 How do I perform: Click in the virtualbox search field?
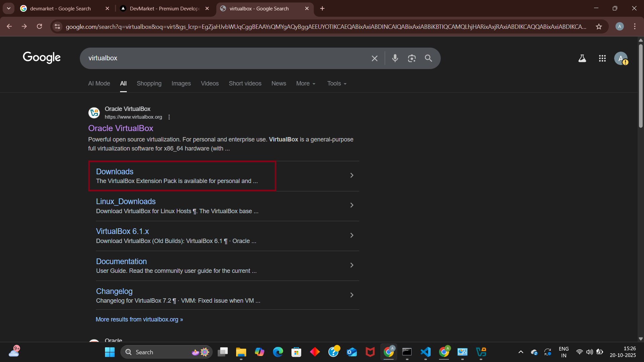click(221, 58)
